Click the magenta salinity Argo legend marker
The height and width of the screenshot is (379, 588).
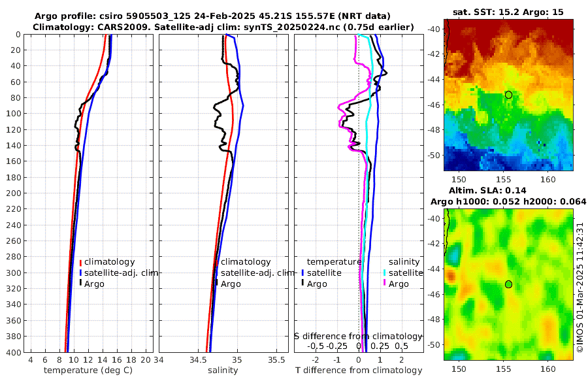(x=384, y=284)
